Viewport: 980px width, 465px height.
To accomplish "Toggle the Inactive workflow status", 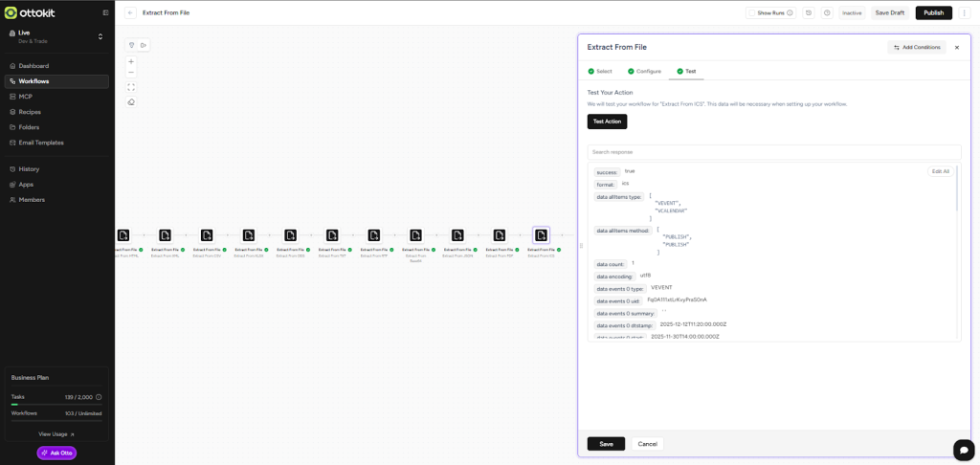I will click(x=852, y=13).
